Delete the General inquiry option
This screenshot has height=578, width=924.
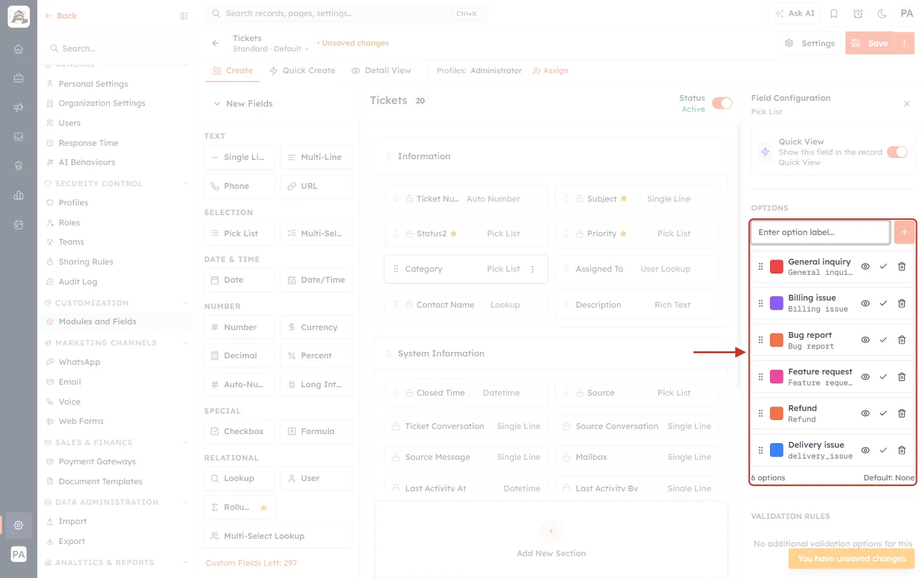tap(902, 267)
